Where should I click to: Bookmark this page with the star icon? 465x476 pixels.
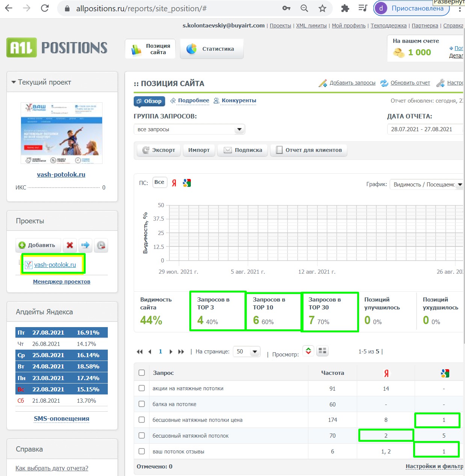[322, 8]
